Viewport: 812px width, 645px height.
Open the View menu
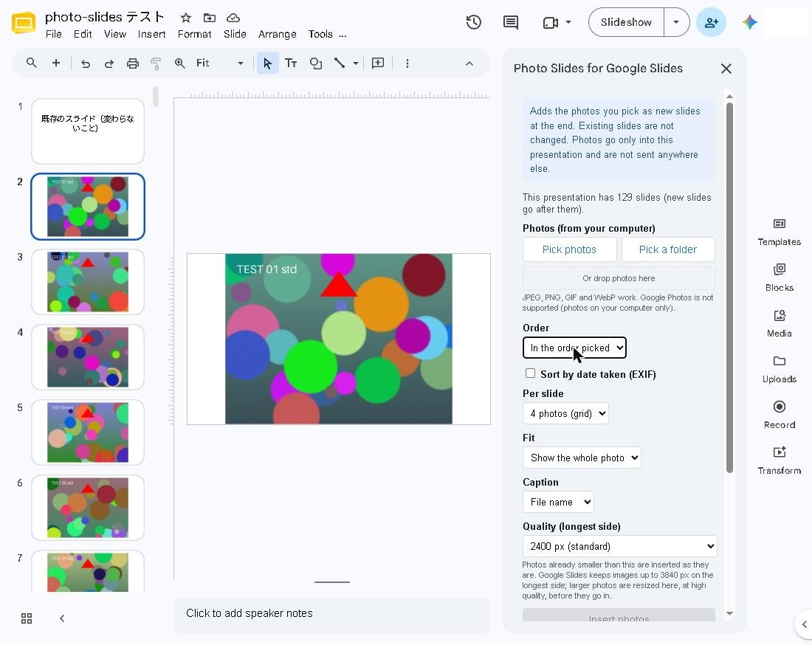115,34
